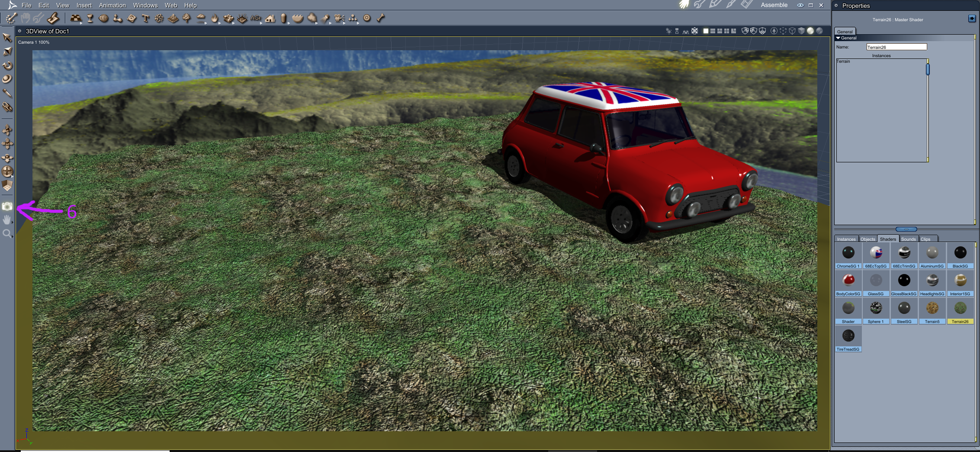Viewport: 980px width, 452px height.
Task: Toggle the eye visibility icon near Assemble
Action: tap(800, 5)
